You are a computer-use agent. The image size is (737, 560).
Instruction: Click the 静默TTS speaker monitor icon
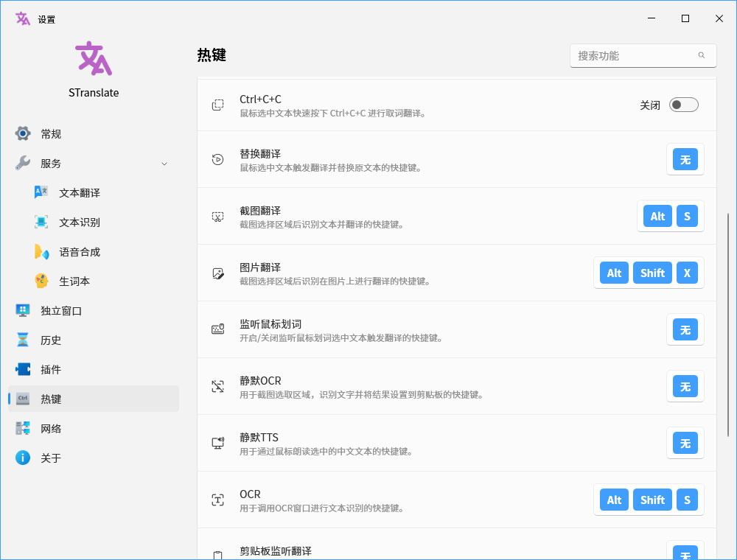pyautogui.click(x=217, y=443)
